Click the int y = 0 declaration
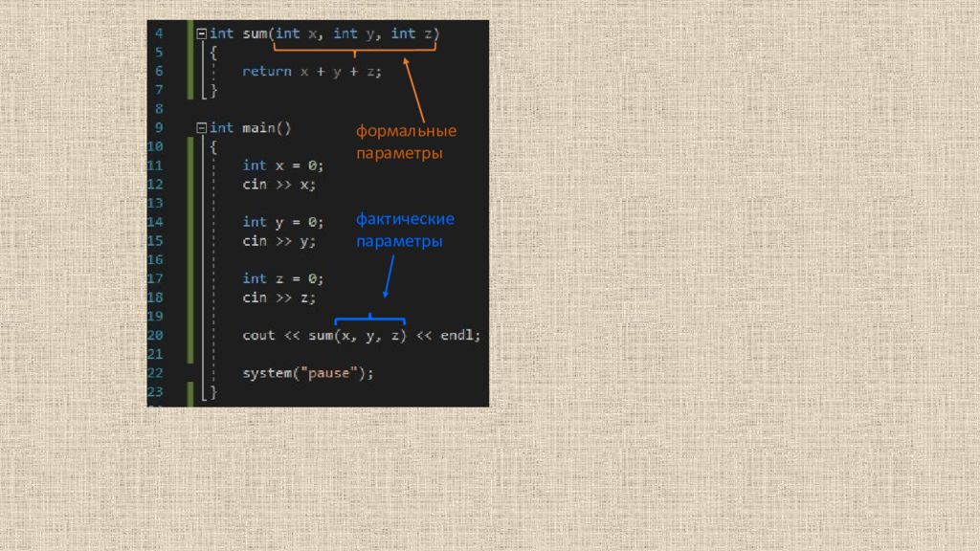The image size is (980, 551). click(x=283, y=222)
